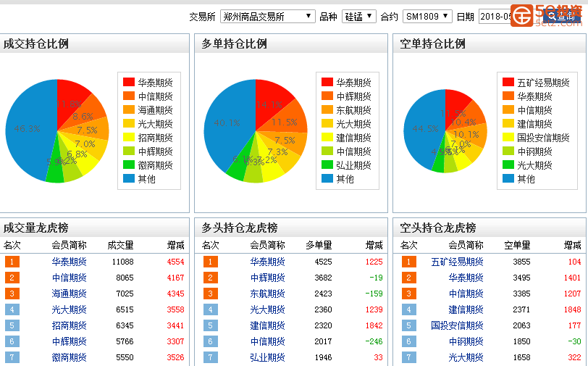Click long position value 4525
The height and width of the screenshot is (366, 588).
pos(323,262)
